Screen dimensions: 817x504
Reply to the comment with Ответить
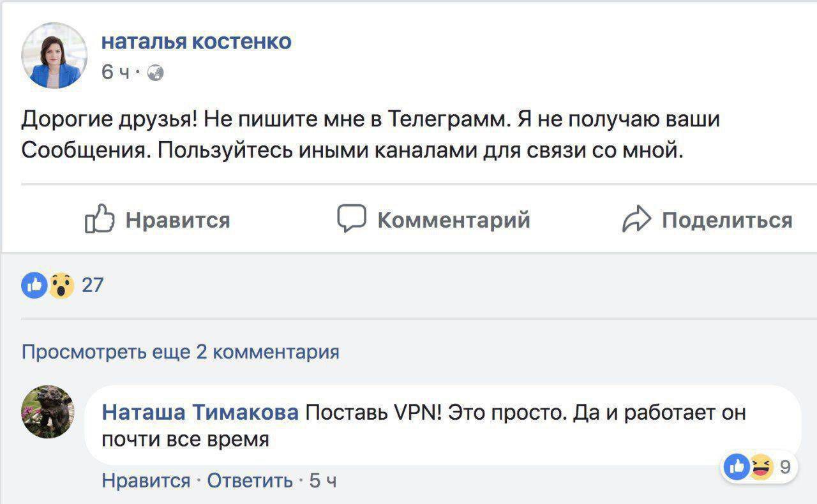tap(250, 480)
